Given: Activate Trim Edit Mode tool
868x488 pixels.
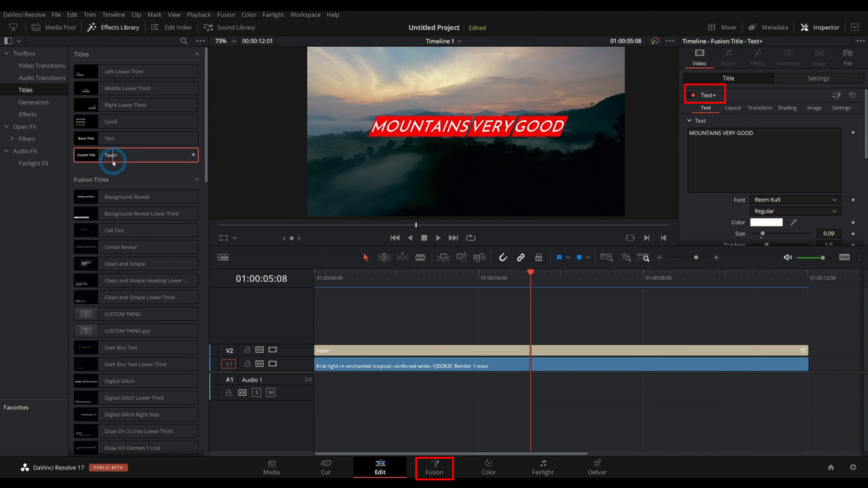Looking at the screenshot, I should pos(384,257).
